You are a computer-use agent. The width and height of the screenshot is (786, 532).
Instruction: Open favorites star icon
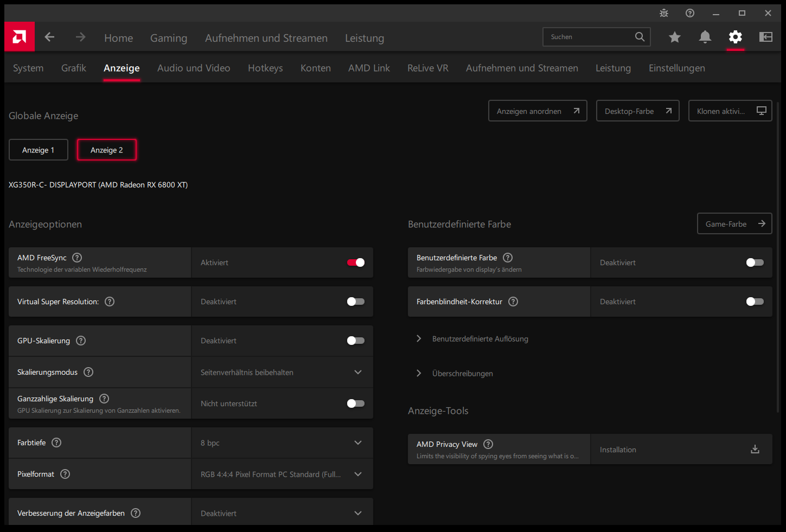[675, 37]
